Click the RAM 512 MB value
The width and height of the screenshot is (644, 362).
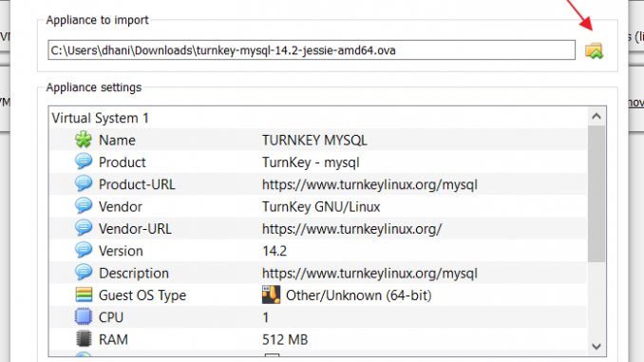click(x=285, y=340)
